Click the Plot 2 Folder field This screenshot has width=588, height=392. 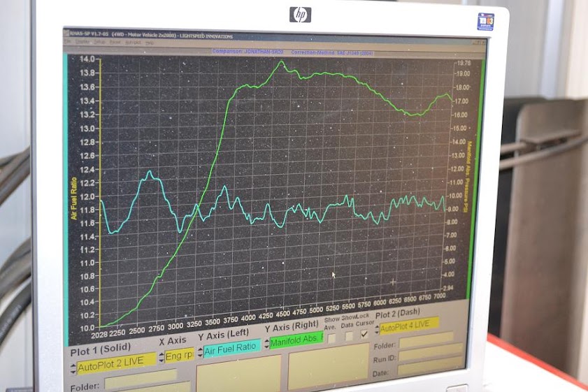point(426,339)
